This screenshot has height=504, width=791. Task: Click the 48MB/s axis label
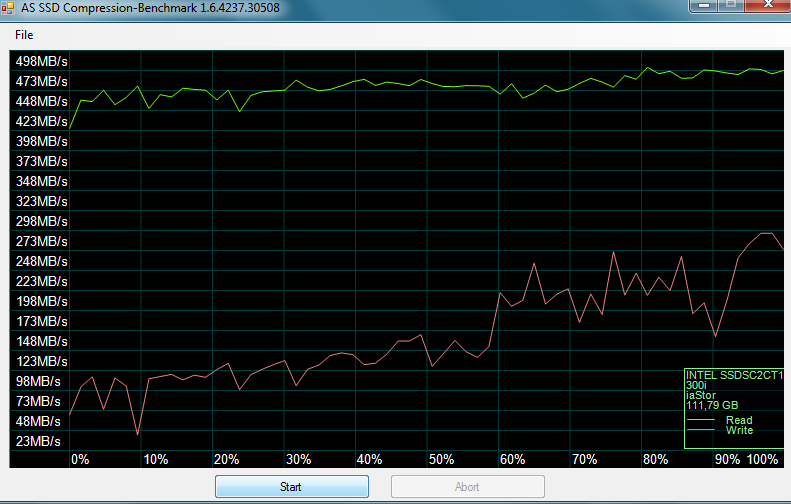[x=38, y=421]
